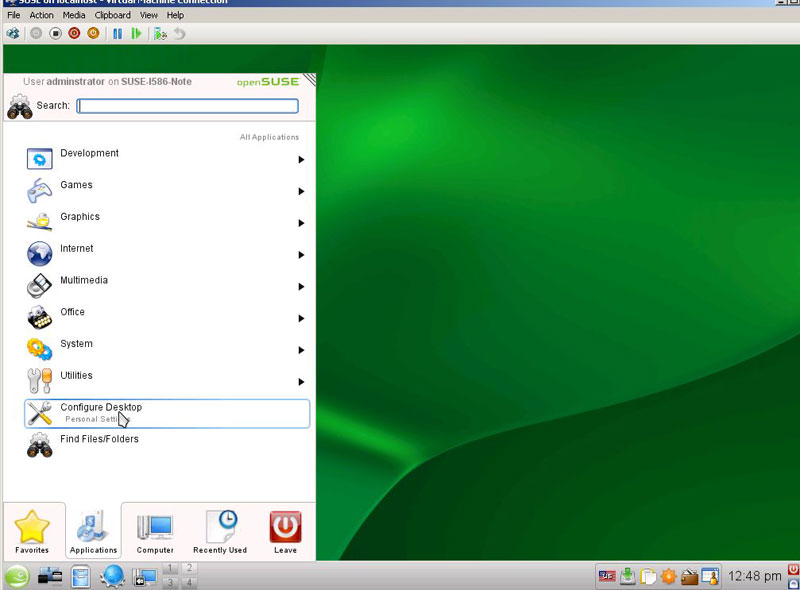Click the software updater tray icon
The height and width of the screenshot is (590, 800).
(628, 576)
